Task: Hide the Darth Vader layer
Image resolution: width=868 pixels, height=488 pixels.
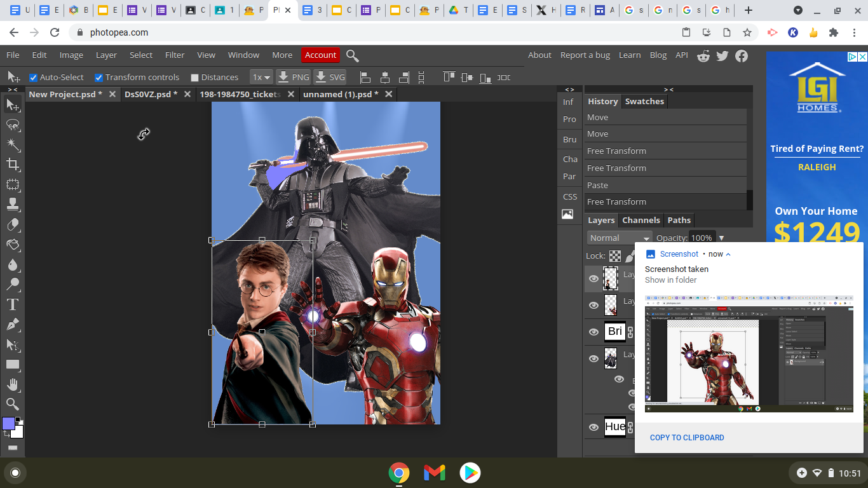Action: pos(593,358)
